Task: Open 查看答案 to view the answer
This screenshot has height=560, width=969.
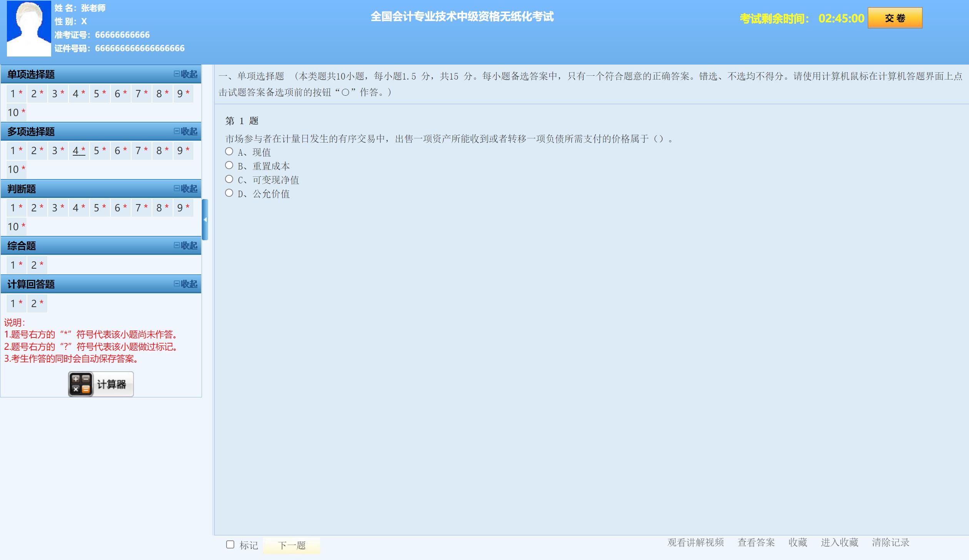Action: coord(756,543)
